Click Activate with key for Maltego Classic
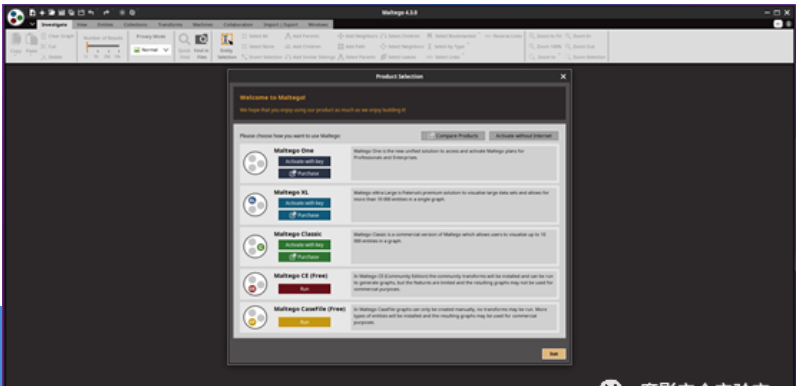This screenshot has width=798, height=386. point(304,245)
